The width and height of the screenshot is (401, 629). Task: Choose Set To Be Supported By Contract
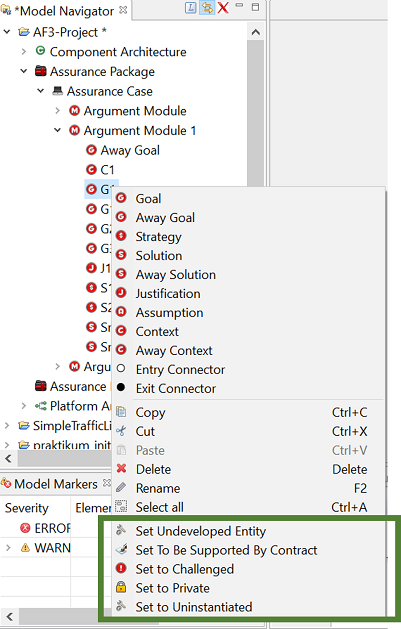(226, 550)
